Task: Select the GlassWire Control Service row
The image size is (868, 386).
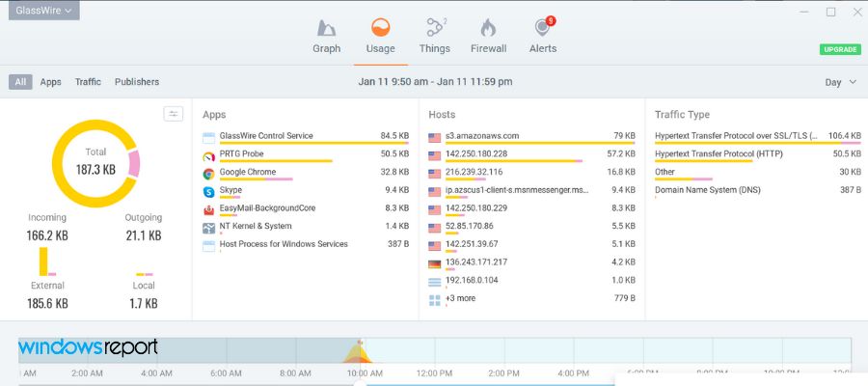Action: pos(306,137)
